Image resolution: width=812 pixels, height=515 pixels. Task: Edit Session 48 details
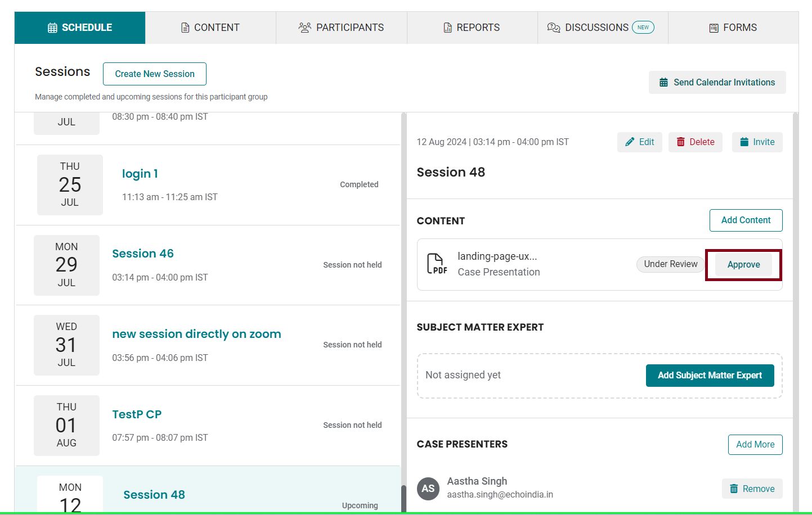click(x=640, y=142)
